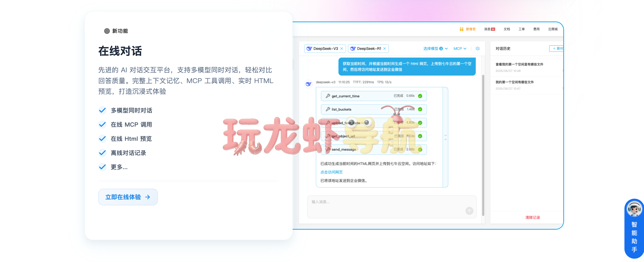The height and width of the screenshot is (262, 644).
Task: Open the 选择模型 dropdown
Action: pyautogui.click(x=435, y=49)
